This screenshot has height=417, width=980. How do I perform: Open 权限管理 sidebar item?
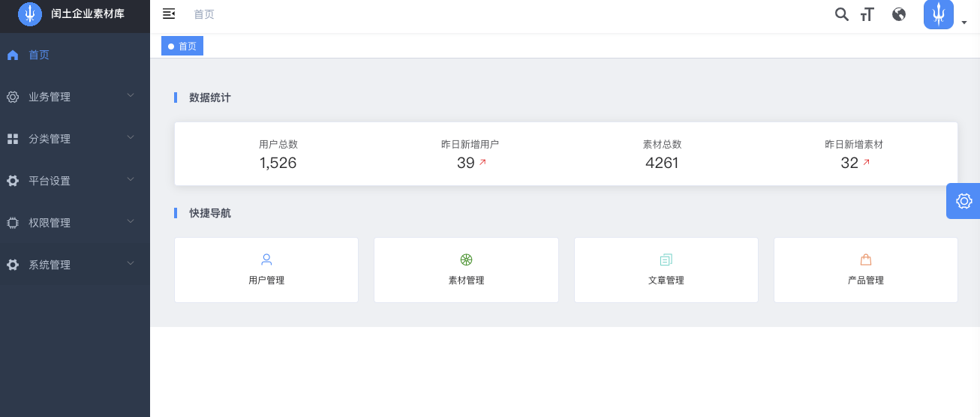pos(75,223)
